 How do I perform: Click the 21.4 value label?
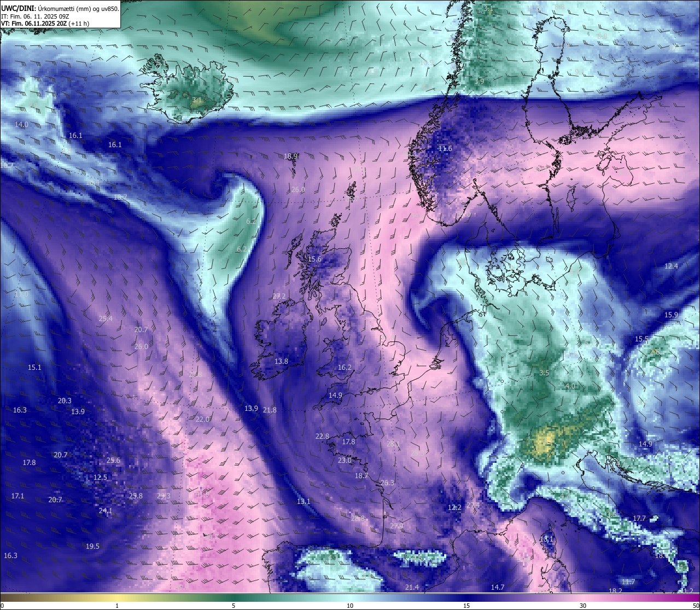pos(412,588)
